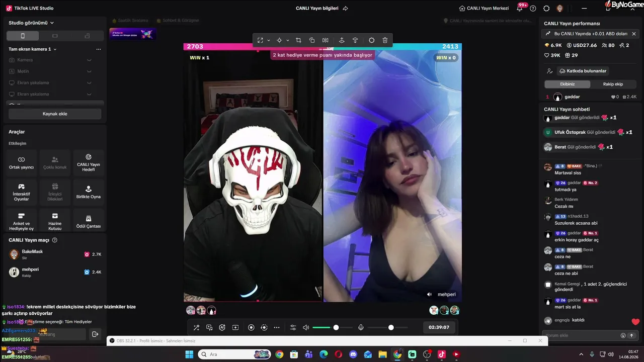Image resolution: width=644 pixels, height=362 pixels.
Task: Send the layer backward in the floating toolbar
Action: pos(355,40)
